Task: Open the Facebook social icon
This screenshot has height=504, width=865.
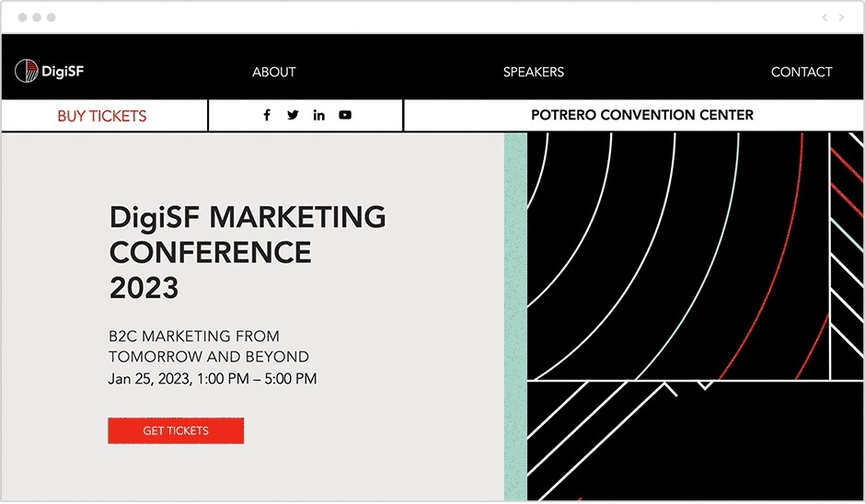Action: point(267,115)
